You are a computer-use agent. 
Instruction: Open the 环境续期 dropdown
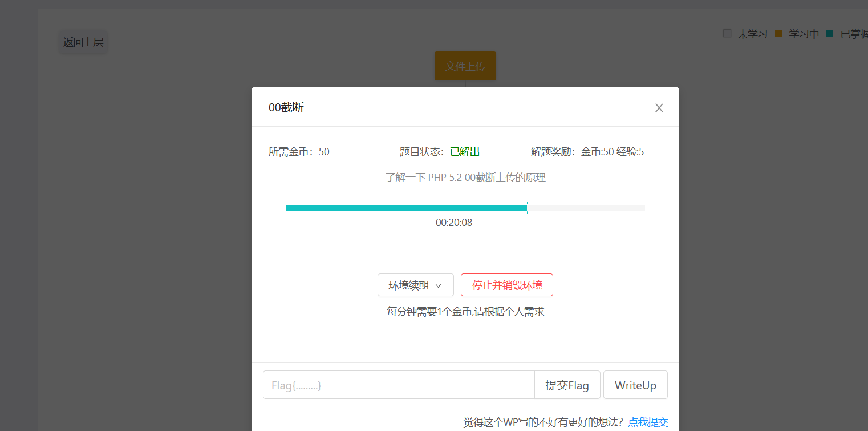click(x=416, y=285)
